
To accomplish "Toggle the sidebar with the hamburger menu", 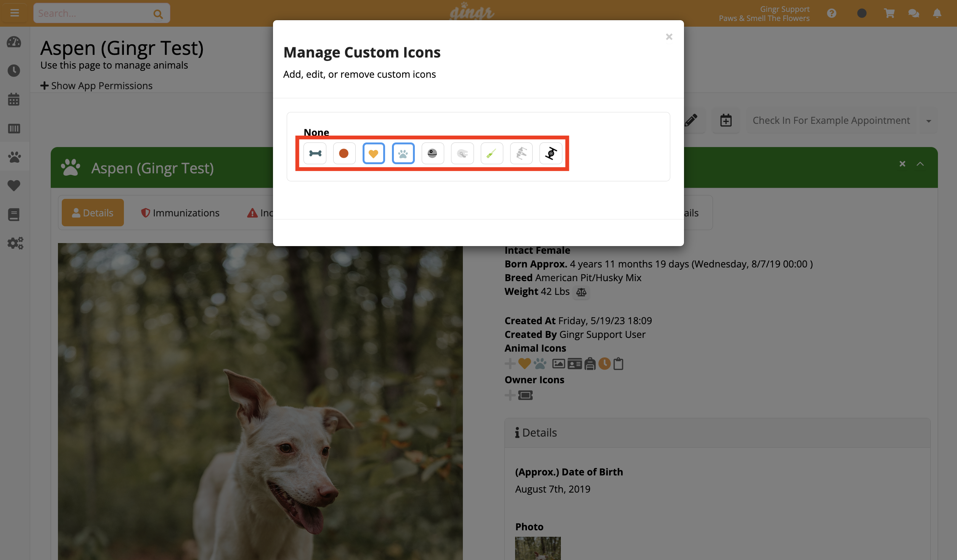I will pyautogui.click(x=14, y=13).
